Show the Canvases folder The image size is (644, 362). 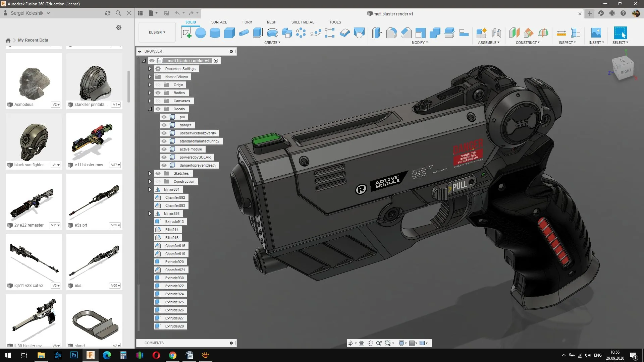[158, 101]
